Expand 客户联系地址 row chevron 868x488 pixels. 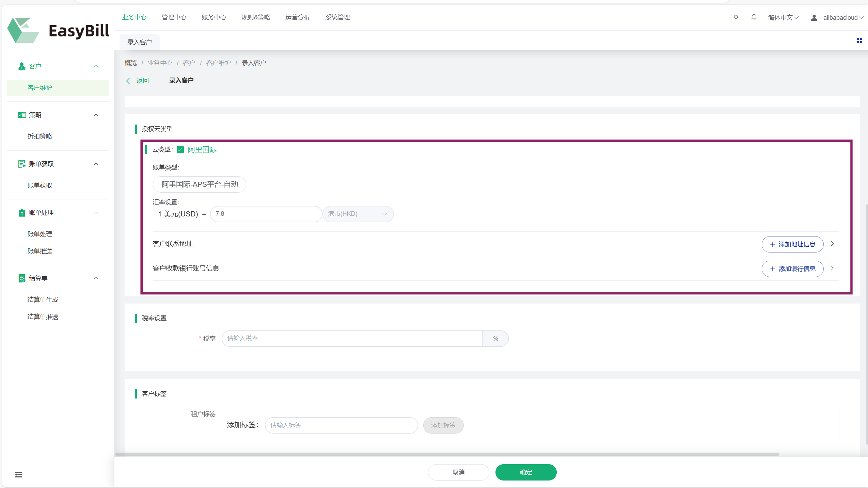832,244
